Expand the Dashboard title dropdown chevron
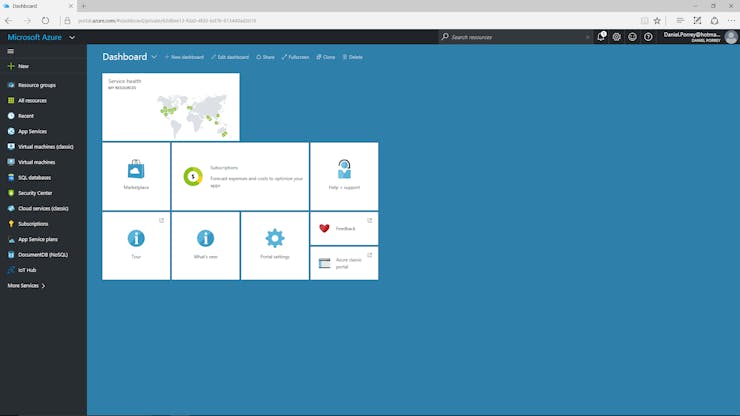The height and width of the screenshot is (416, 740). [x=154, y=57]
